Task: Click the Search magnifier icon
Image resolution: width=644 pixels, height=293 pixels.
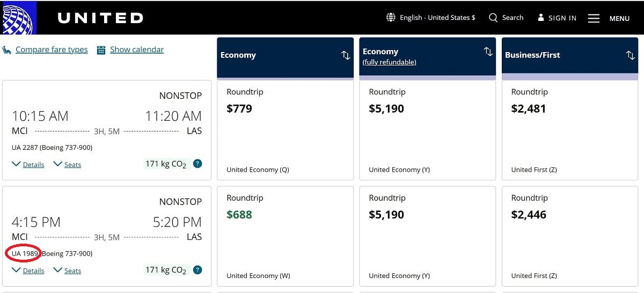Action: tap(493, 18)
